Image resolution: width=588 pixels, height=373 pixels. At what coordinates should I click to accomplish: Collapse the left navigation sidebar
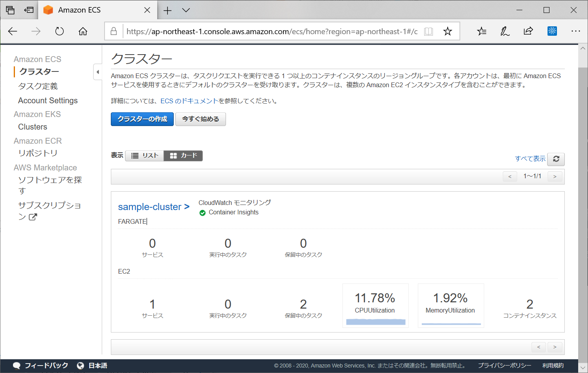pyautogui.click(x=97, y=72)
